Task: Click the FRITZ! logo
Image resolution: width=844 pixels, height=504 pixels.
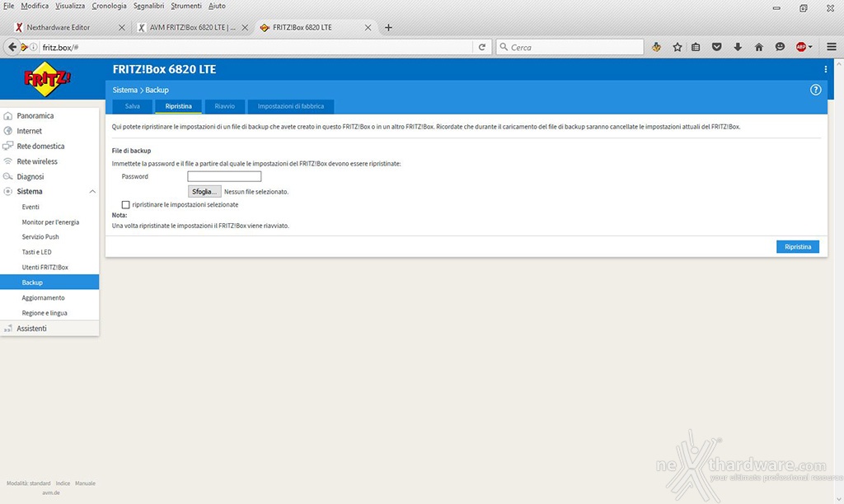Action: coord(47,79)
